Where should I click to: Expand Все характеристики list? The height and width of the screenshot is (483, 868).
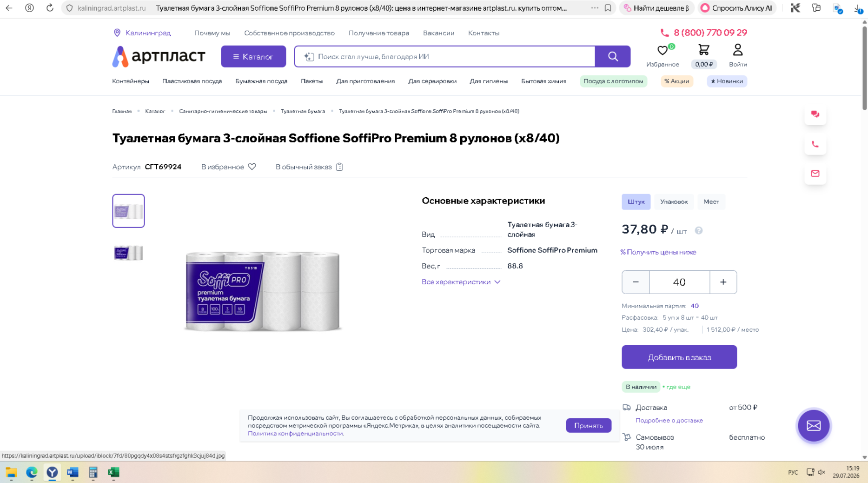coord(461,282)
